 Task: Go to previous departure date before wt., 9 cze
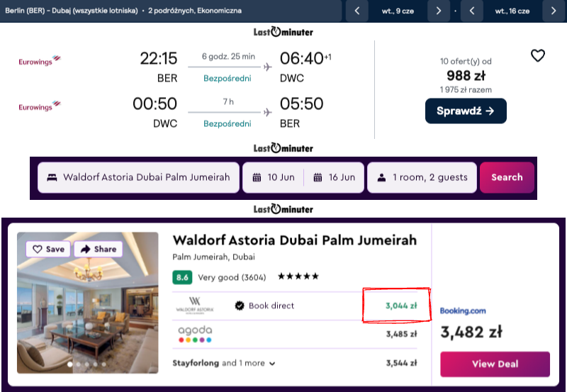click(x=357, y=11)
